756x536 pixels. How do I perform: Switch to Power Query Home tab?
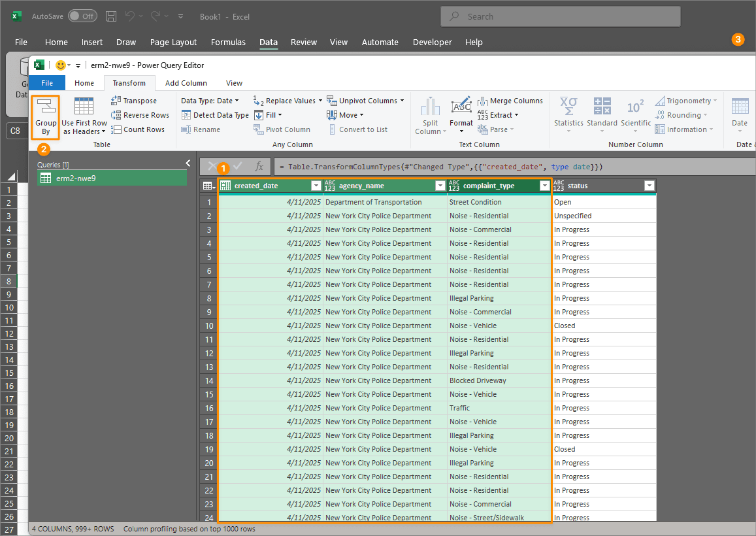[84, 83]
